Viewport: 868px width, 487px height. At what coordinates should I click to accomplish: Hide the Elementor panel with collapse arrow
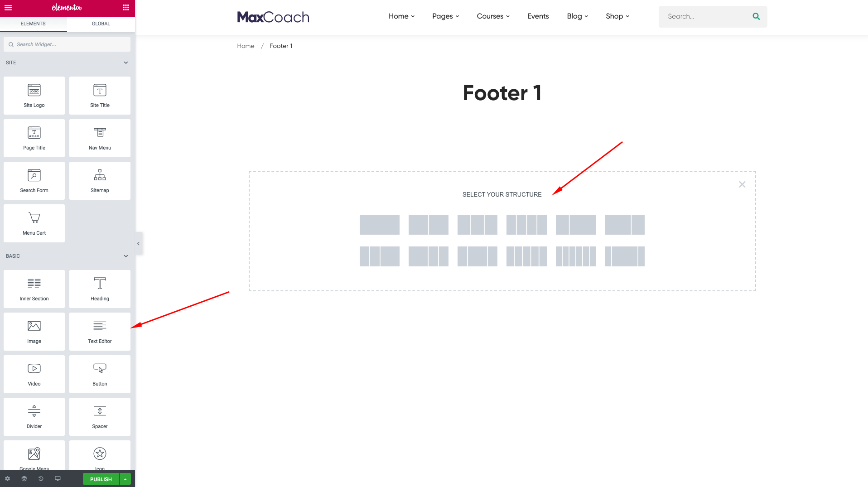[139, 244]
